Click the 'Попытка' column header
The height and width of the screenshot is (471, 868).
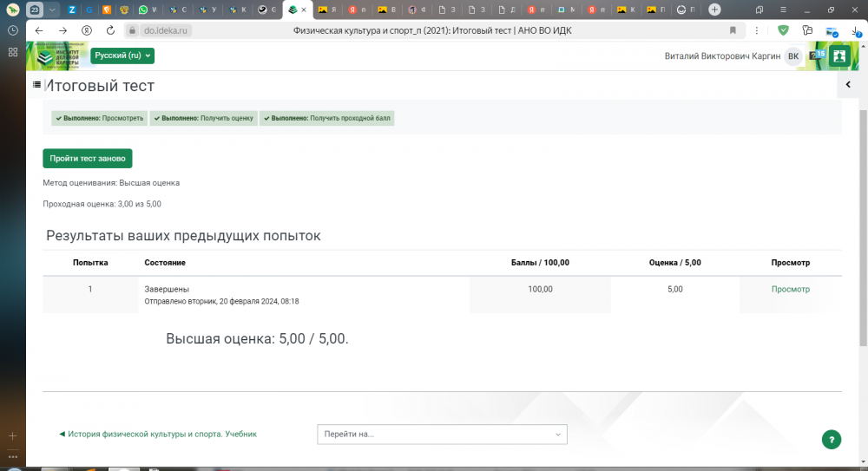pyautogui.click(x=90, y=262)
